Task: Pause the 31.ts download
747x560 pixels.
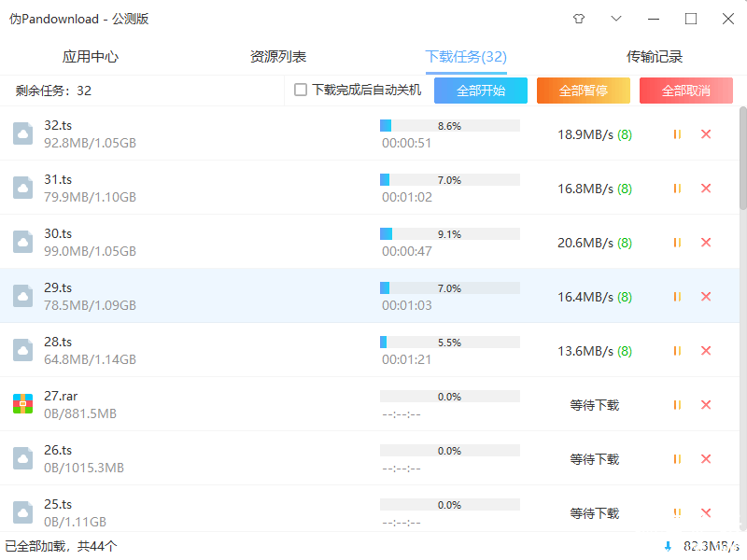Action: 677,189
